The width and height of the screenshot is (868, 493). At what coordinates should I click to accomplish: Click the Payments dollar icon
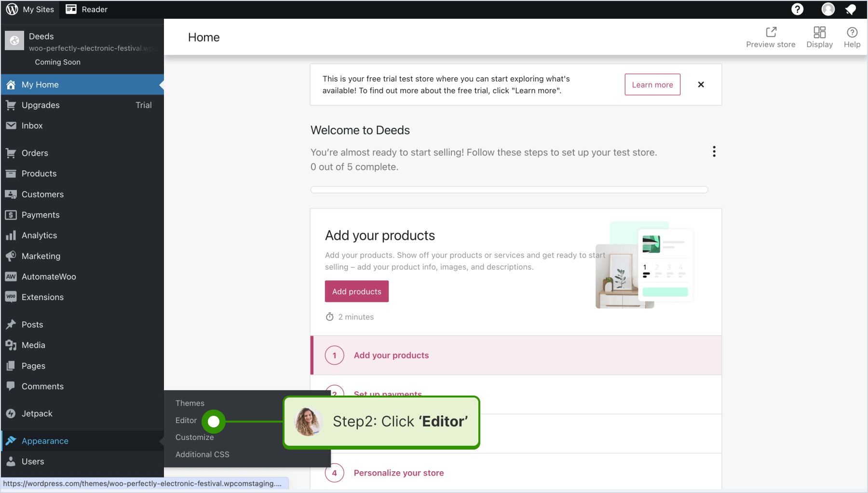tap(11, 215)
